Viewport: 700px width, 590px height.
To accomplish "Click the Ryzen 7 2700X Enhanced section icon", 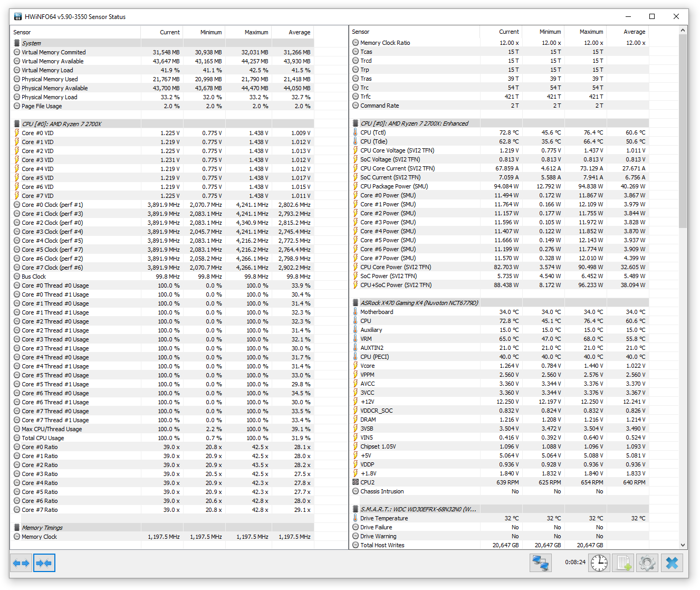I will [356, 123].
